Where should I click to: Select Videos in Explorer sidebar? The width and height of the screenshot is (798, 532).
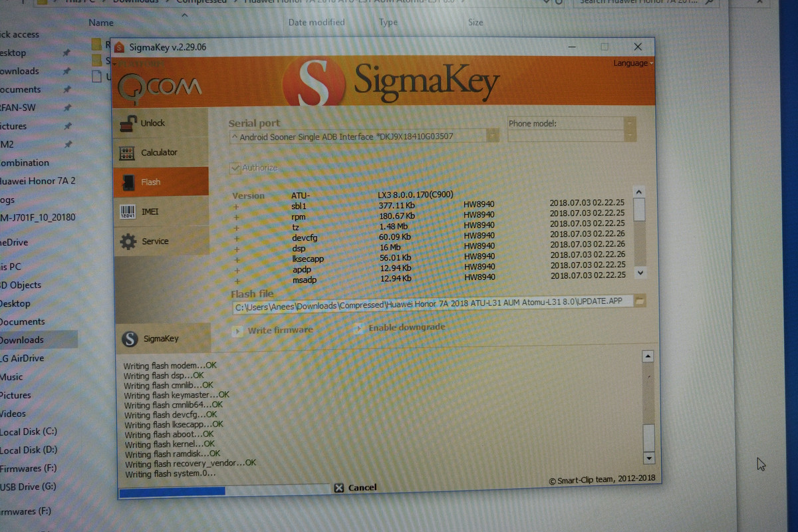click(13, 414)
